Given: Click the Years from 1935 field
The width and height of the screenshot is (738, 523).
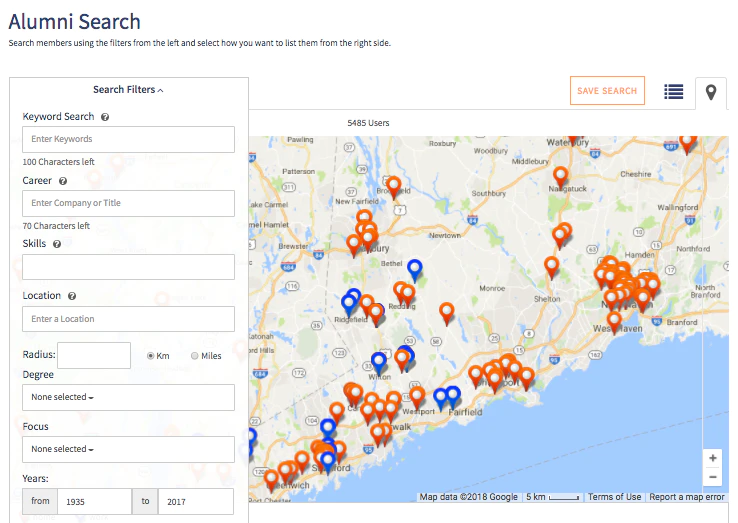Looking at the screenshot, I should coord(94,501).
